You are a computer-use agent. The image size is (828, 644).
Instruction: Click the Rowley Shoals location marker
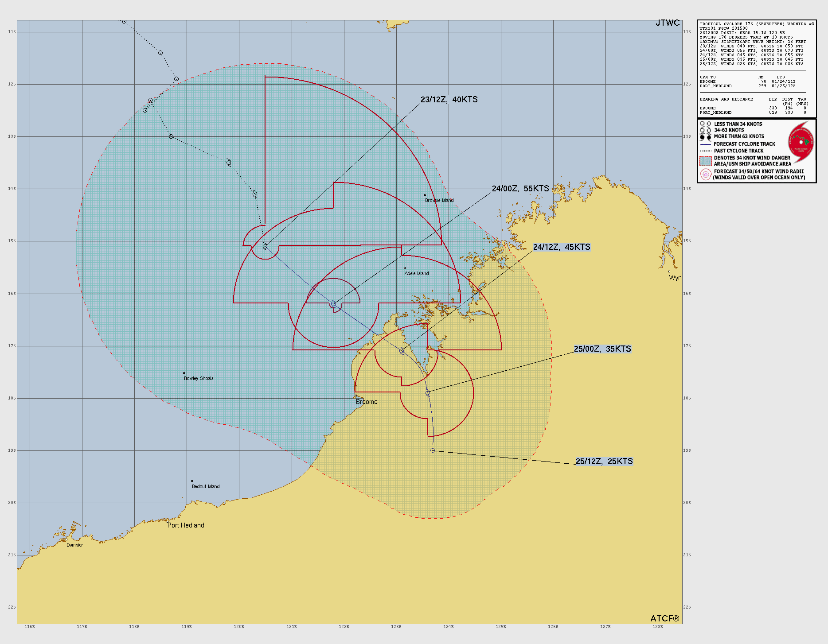[x=184, y=373]
